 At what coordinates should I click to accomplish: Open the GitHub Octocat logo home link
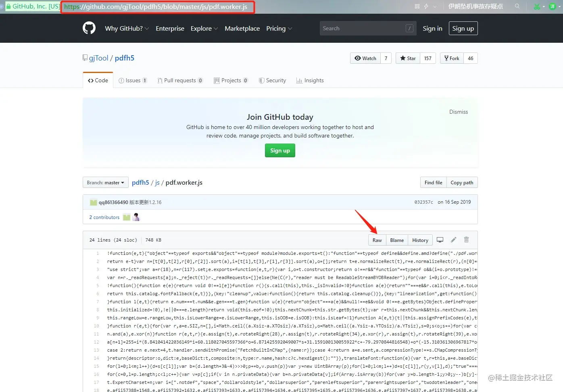point(89,28)
